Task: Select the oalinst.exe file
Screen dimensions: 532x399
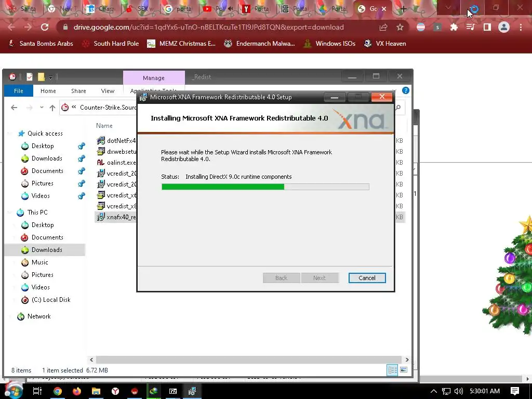Action: pos(116,163)
